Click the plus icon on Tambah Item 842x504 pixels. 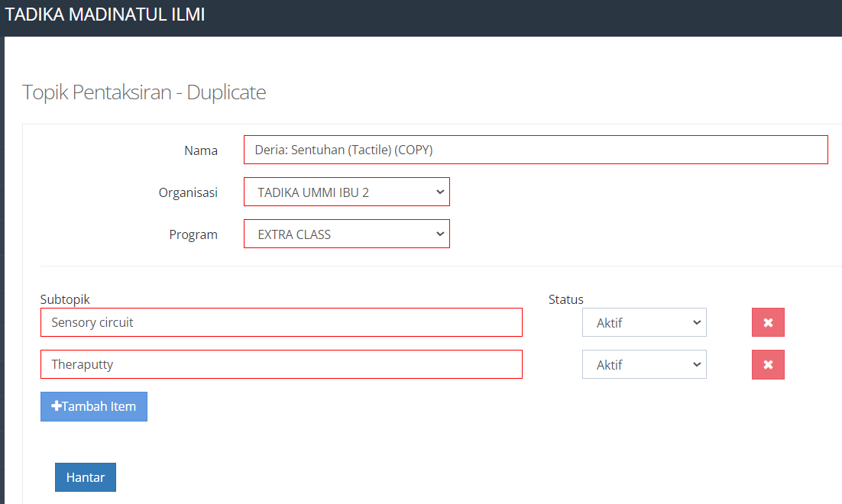tap(57, 406)
